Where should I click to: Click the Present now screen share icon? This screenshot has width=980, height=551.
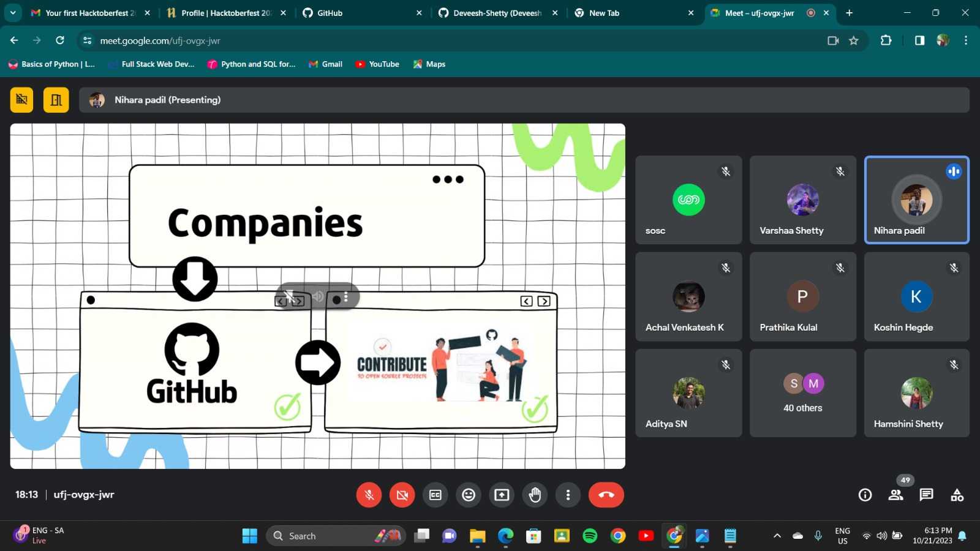tap(502, 495)
